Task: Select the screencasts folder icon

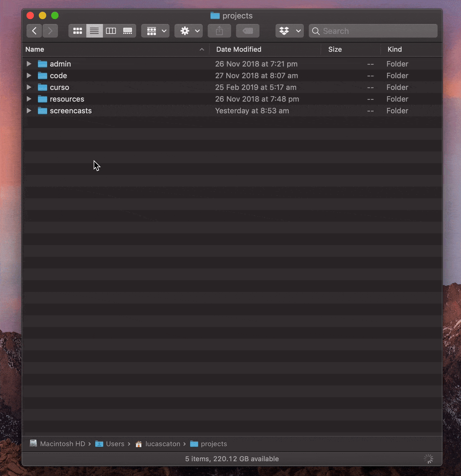Action: tap(43, 111)
